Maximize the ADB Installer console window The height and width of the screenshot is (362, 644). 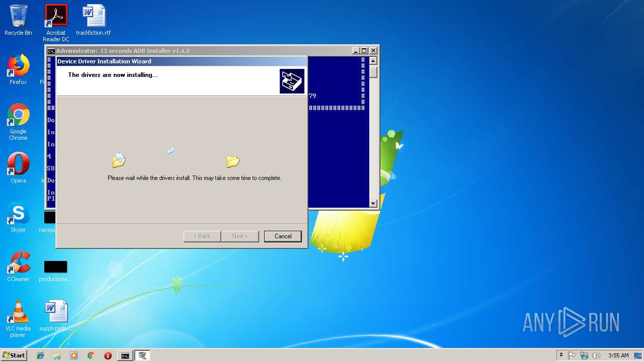click(364, 51)
